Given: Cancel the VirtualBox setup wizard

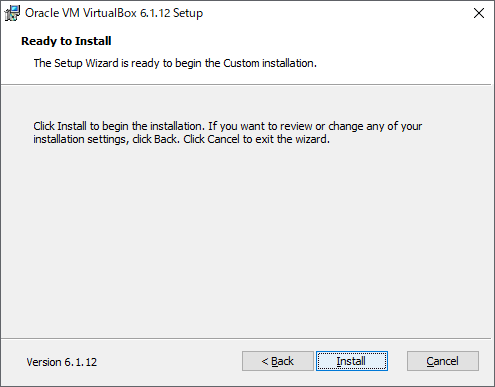Looking at the screenshot, I should tap(443, 361).
